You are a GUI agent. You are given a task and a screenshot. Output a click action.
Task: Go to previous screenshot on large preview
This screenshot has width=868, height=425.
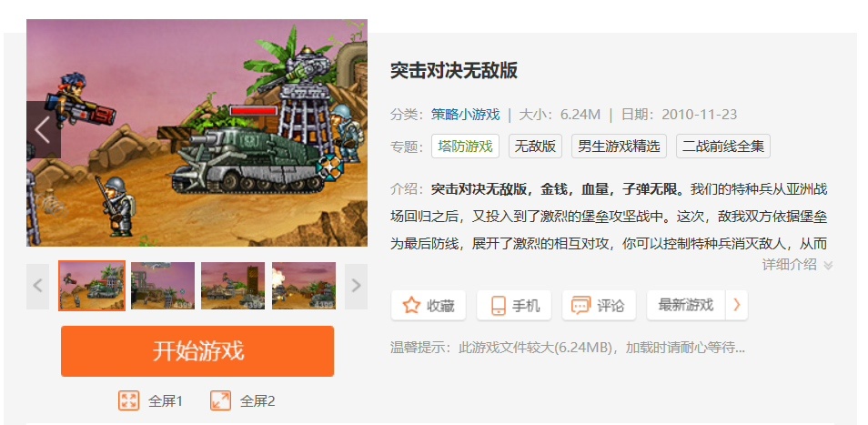click(43, 130)
